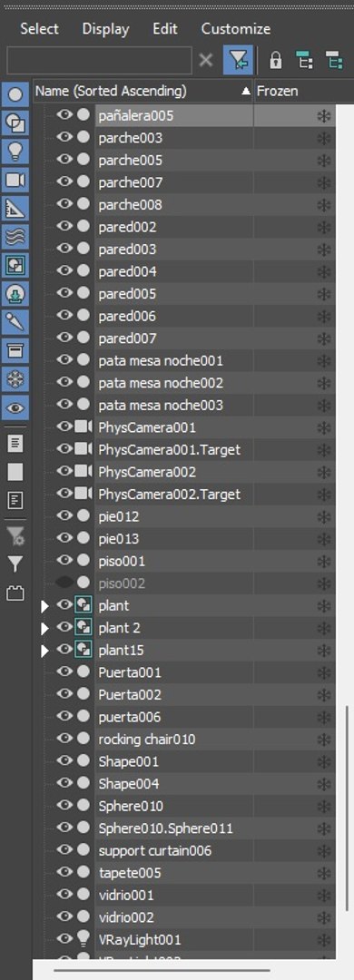Select vidrio002 object
Image resolution: width=354 pixels, height=980 pixels.
(126, 917)
